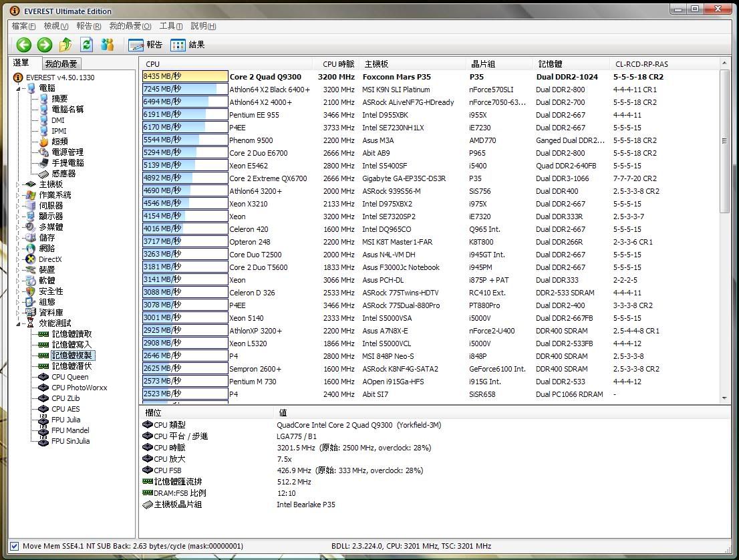Sort by the CPU 時脈 column header

(x=336, y=64)
